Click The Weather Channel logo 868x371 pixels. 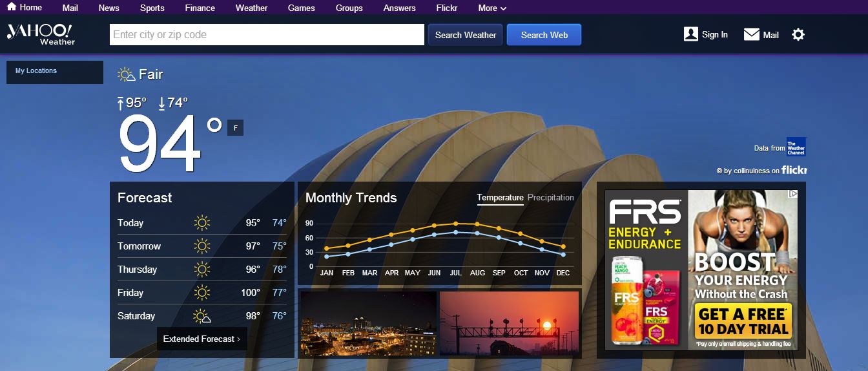click(796, 147)
